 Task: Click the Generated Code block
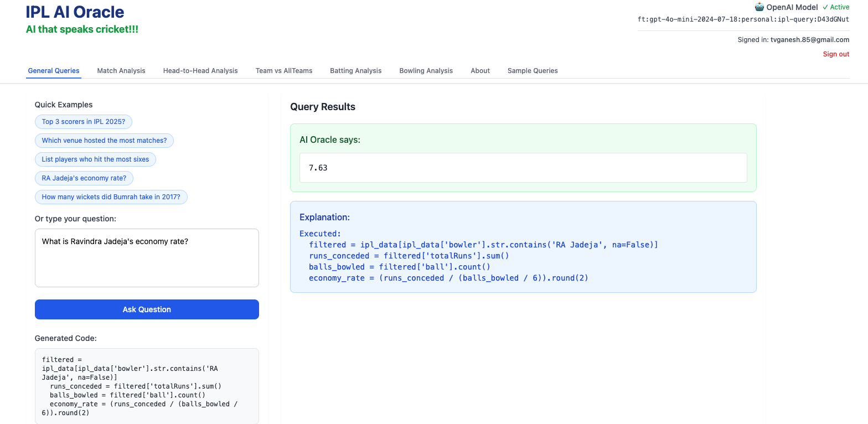coord(147,386)
